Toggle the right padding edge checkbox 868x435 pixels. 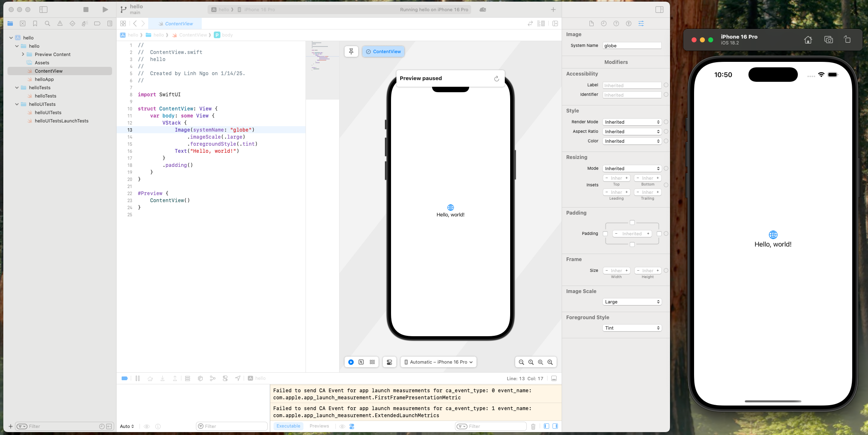(659, 234)
